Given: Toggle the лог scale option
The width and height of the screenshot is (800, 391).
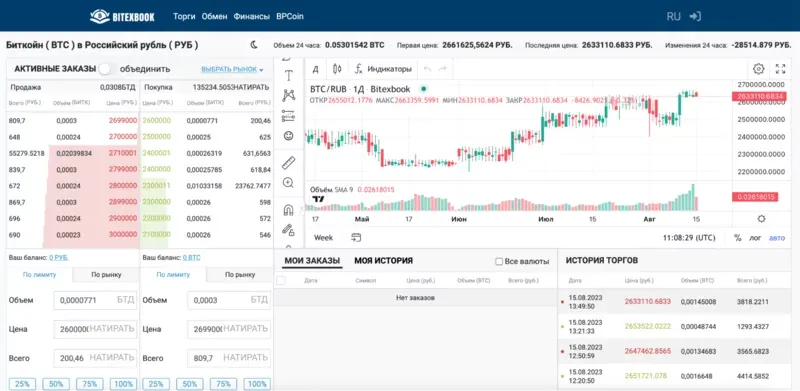Looking at the screenshot, I should 755,238.
